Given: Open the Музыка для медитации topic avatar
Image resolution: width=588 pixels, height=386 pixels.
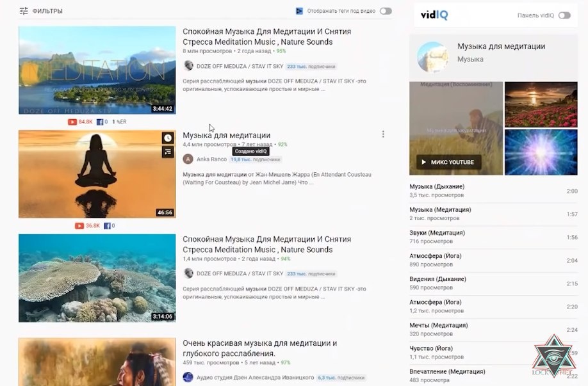Looking at the screenshot, I should [x=433, y=57].
